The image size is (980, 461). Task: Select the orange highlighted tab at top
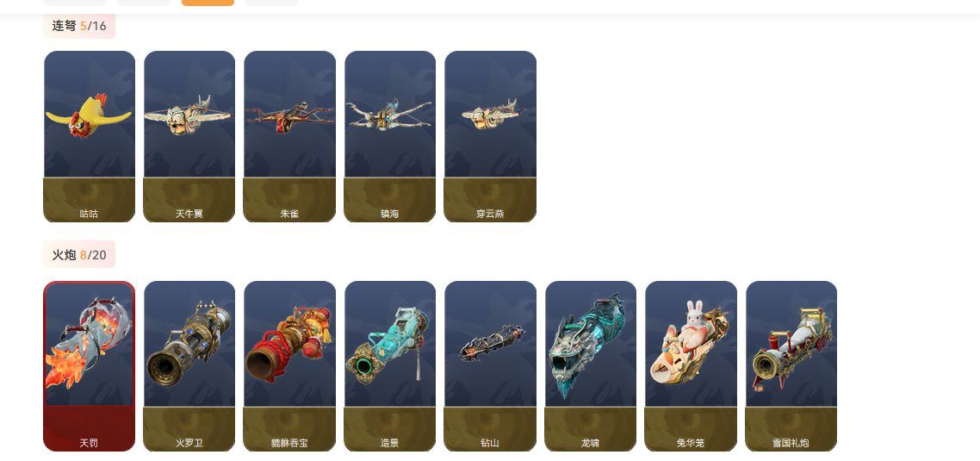point(208,3)
